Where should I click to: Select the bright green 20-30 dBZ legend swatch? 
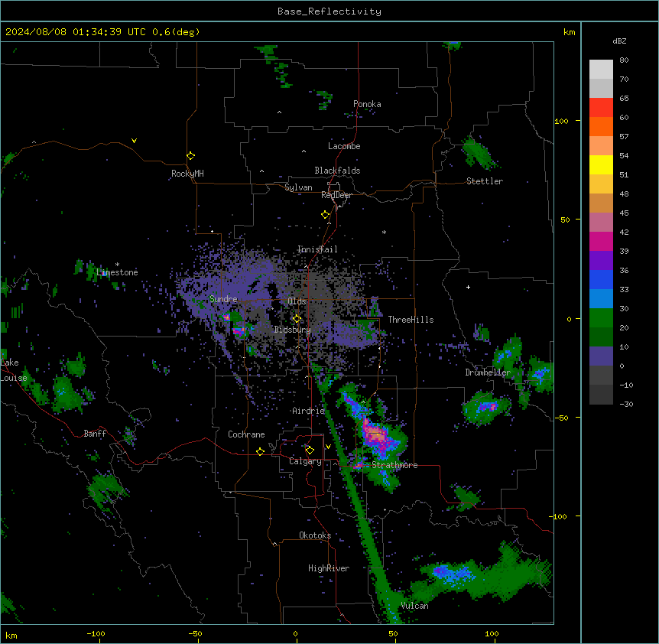601,318
